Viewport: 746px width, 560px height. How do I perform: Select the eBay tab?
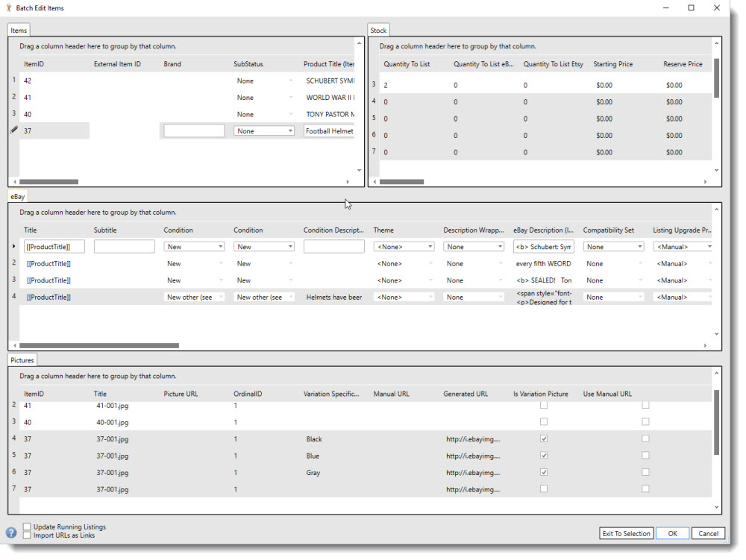[x=16, y=195]
